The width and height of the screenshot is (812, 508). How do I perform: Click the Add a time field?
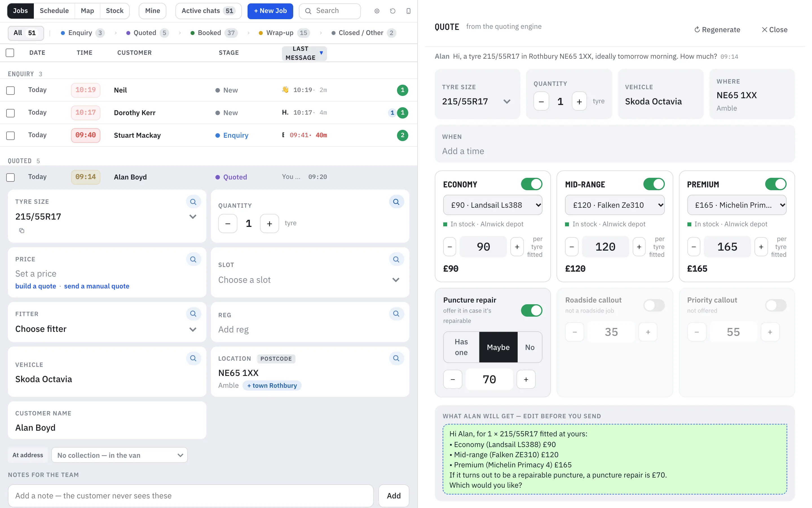point(615,151)
